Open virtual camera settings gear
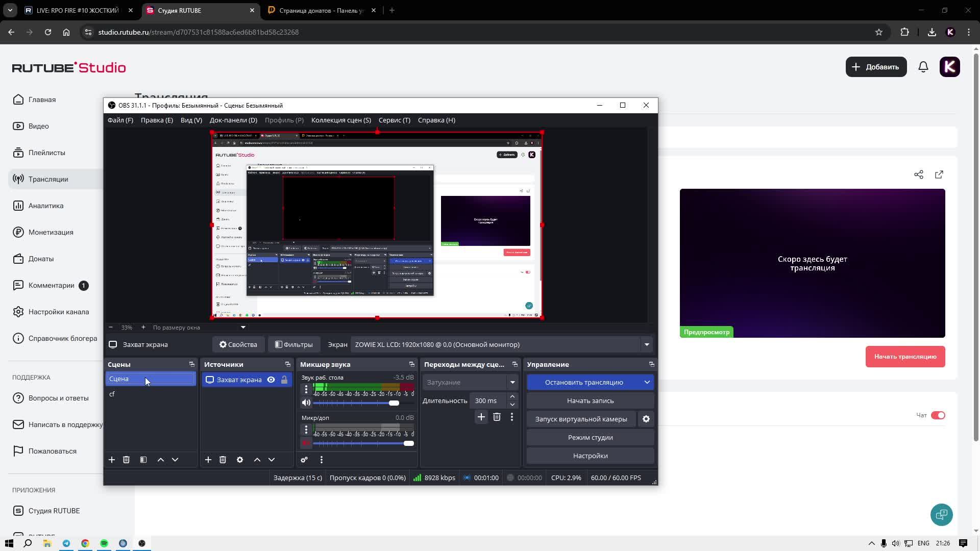 coord(646,419)
